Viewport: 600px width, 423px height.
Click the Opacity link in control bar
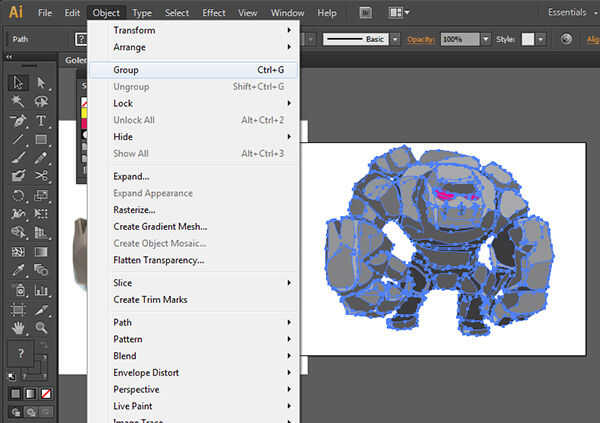coord(421,39)
